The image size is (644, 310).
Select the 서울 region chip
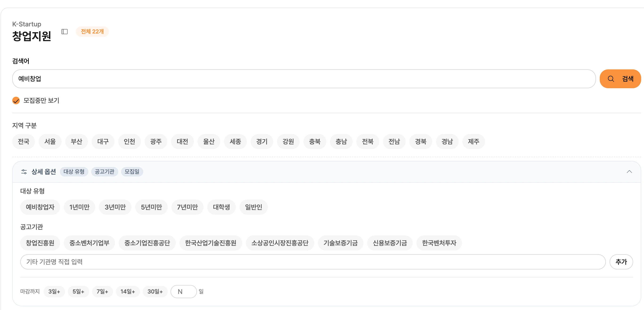(x=50, y=142)
